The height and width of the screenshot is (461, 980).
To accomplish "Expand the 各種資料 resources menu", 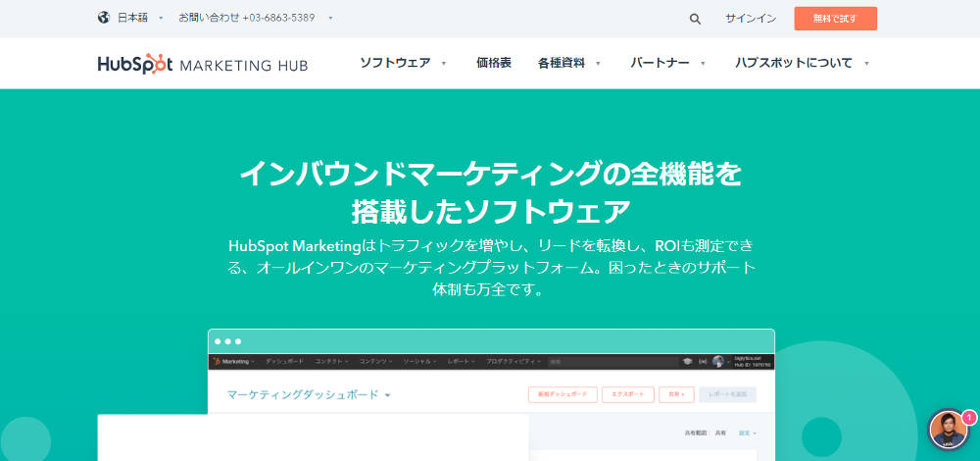I will (569, 63).
